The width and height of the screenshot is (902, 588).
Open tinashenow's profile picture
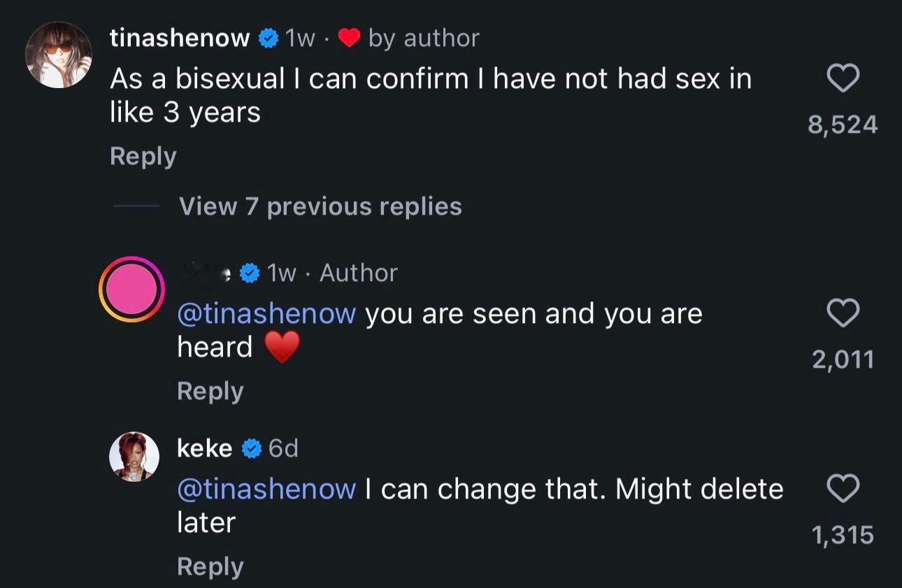[58, 55]
